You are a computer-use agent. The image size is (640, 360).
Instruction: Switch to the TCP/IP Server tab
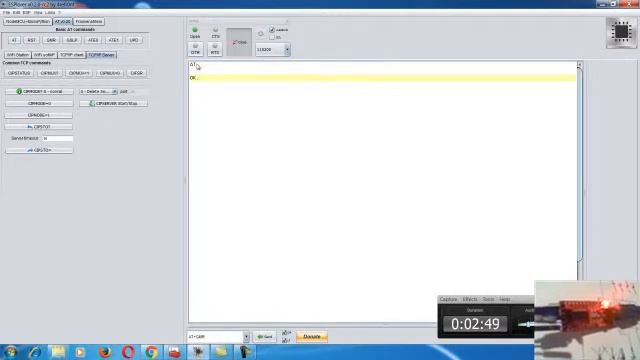[101, 55]
